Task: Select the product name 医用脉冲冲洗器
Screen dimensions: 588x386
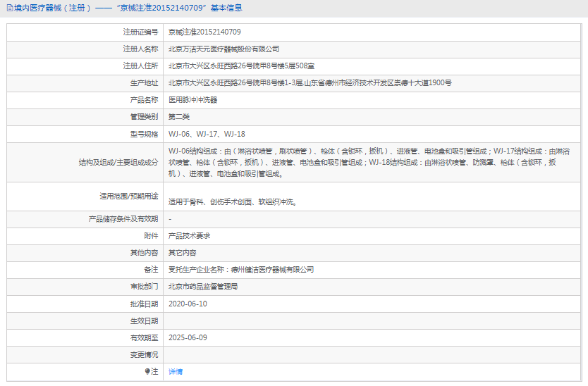Action: (192, 100)
